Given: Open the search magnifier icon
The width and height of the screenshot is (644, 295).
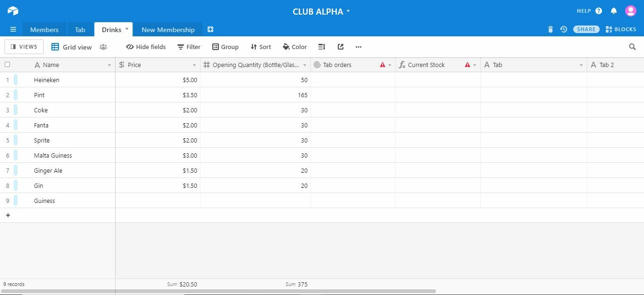Looking at the screenshot, I should (x=633, y=47).
